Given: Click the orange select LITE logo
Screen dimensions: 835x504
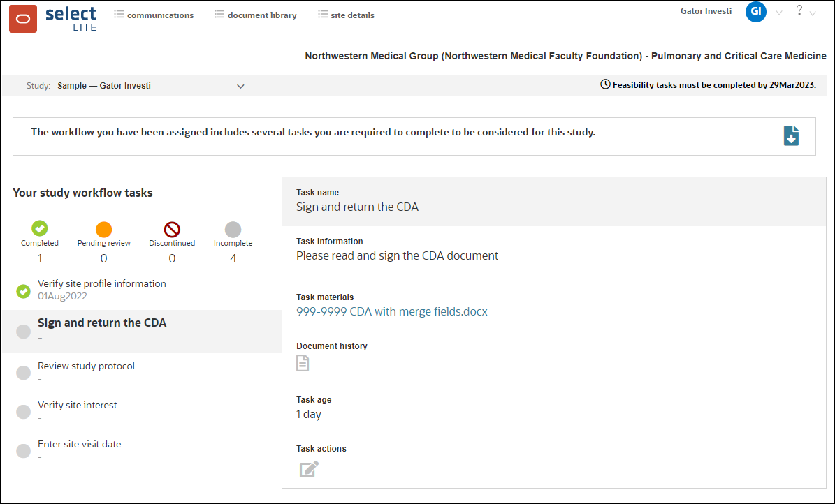Looking at the screenshot, I should click(x=23, y=19).
